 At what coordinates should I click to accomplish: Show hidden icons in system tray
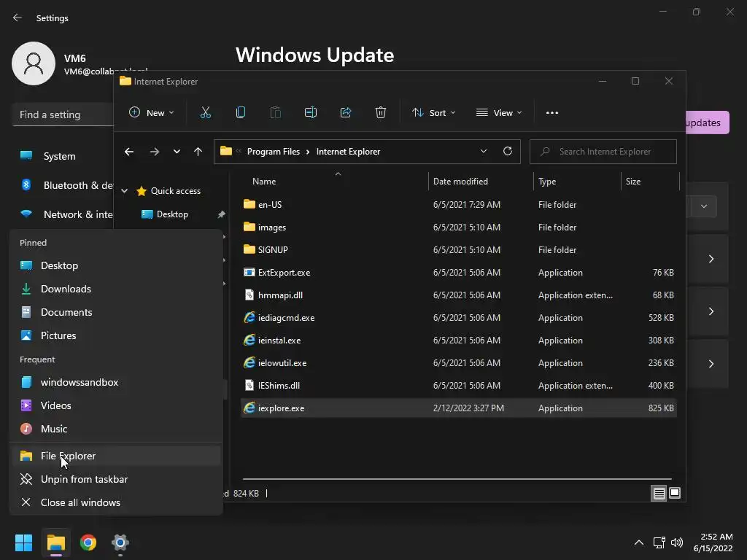click(x=639, y=542)
